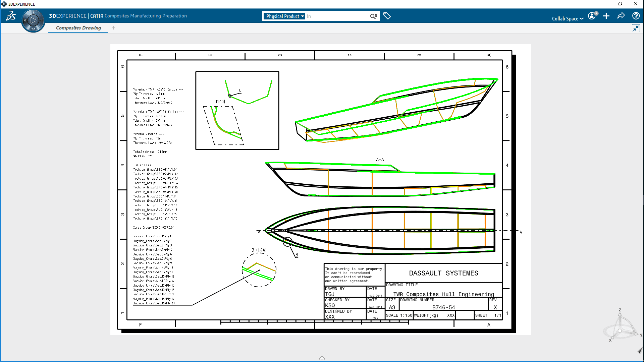This screenshot has height=362, width=644.
Task: Open the user profile icon
Action: click(x=592, y=16)
